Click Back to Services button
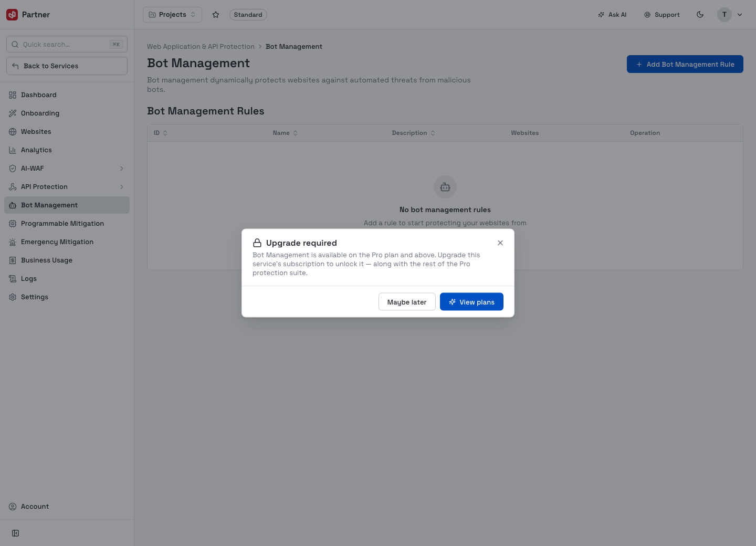Viewport: 756px width, 546px height. click(x=67, y=66)
